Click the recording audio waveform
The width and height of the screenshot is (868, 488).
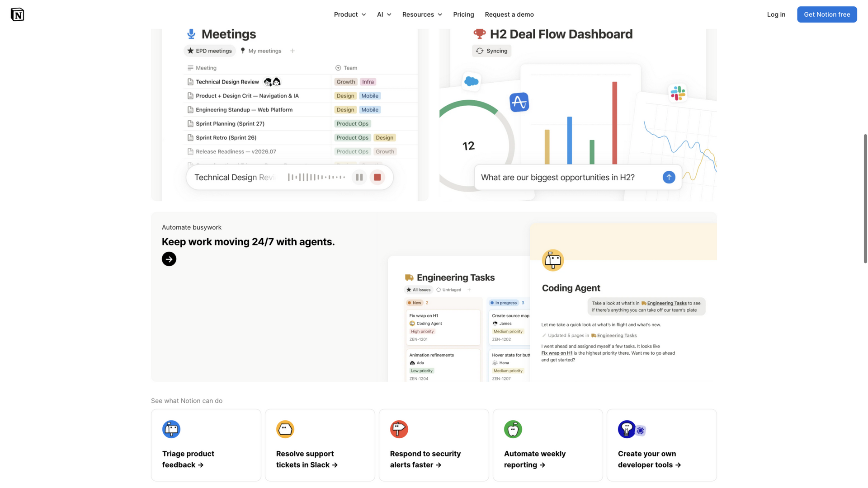click(316, 178)
